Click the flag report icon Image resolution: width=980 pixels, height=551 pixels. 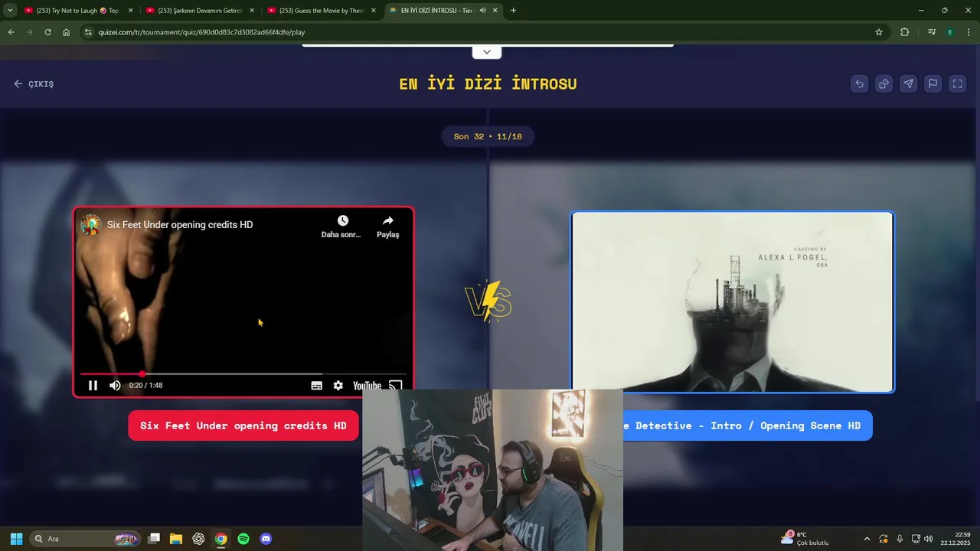(x=933, y=84)
